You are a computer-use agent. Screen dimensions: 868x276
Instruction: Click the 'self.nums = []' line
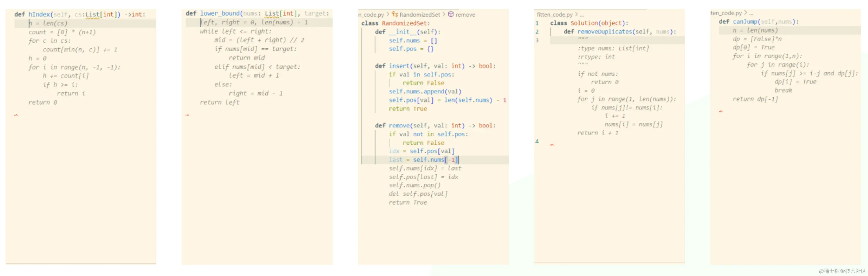413,40
